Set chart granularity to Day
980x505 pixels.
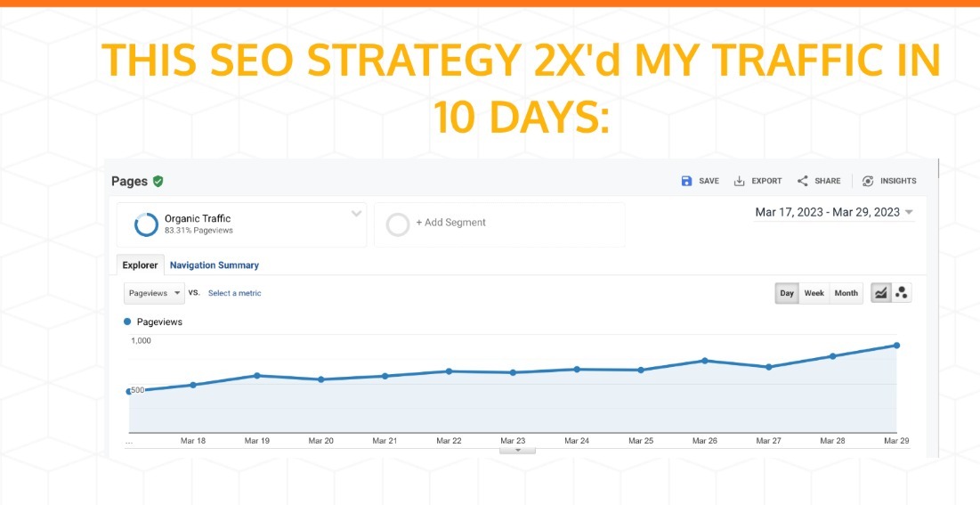pyautogui.click(x=787, y=293)
